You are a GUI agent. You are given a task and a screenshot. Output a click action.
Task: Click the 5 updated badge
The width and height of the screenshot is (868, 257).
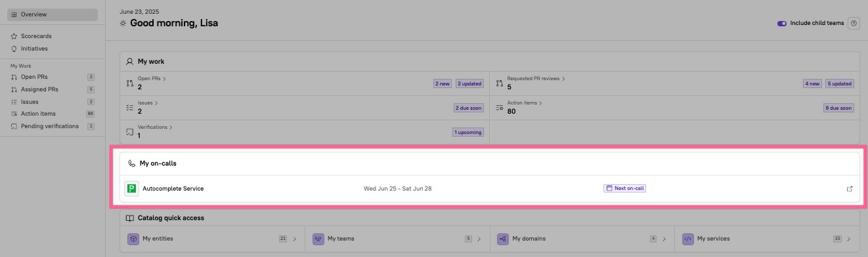coord(840,83)
